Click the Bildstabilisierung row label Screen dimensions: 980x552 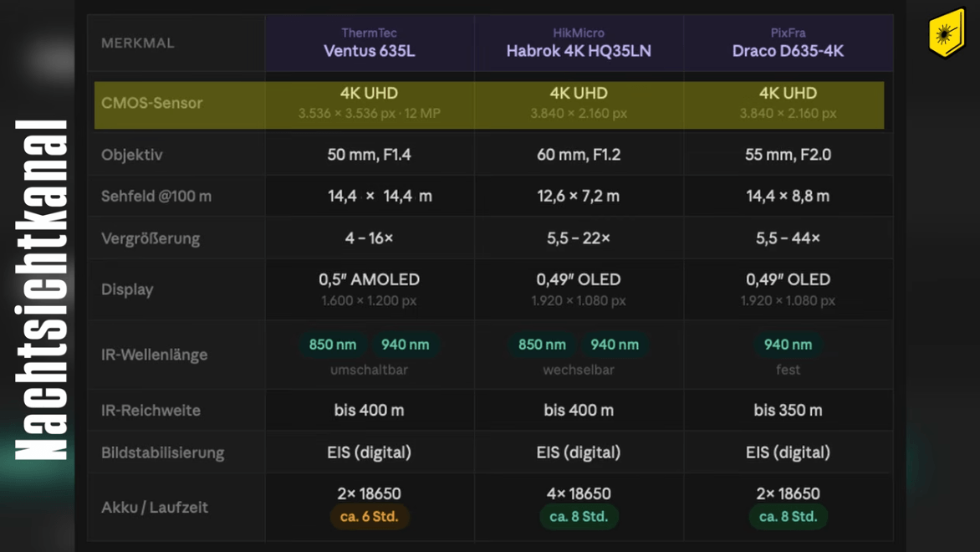click(x=162, y=452)
